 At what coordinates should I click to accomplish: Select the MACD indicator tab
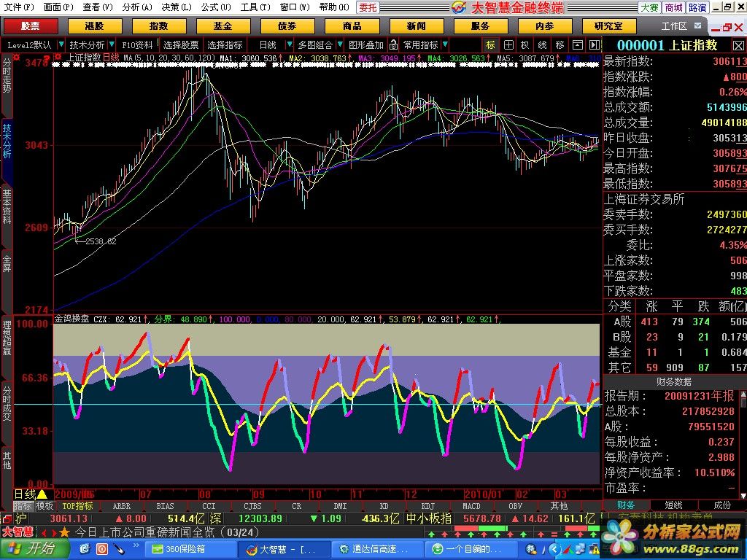click(471, 506)
